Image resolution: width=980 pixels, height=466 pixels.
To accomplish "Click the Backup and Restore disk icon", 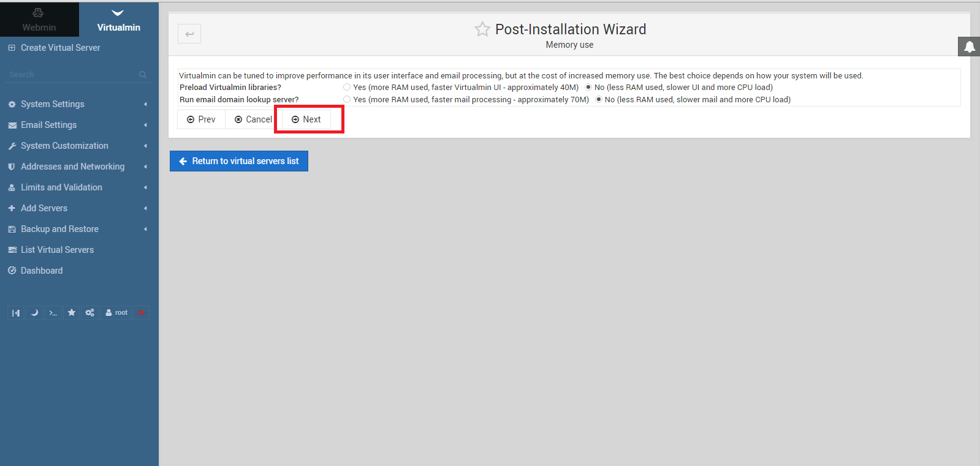I will click(x=12, y=229).
